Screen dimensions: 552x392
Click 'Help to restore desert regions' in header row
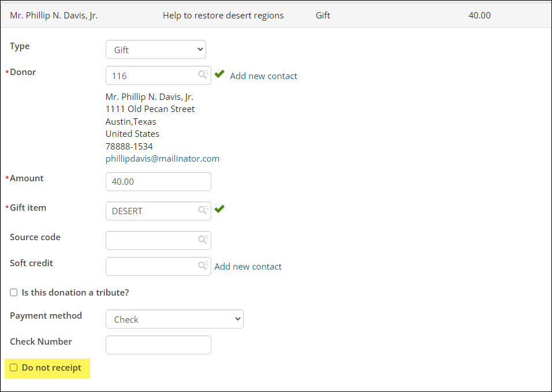click(223, 16)
